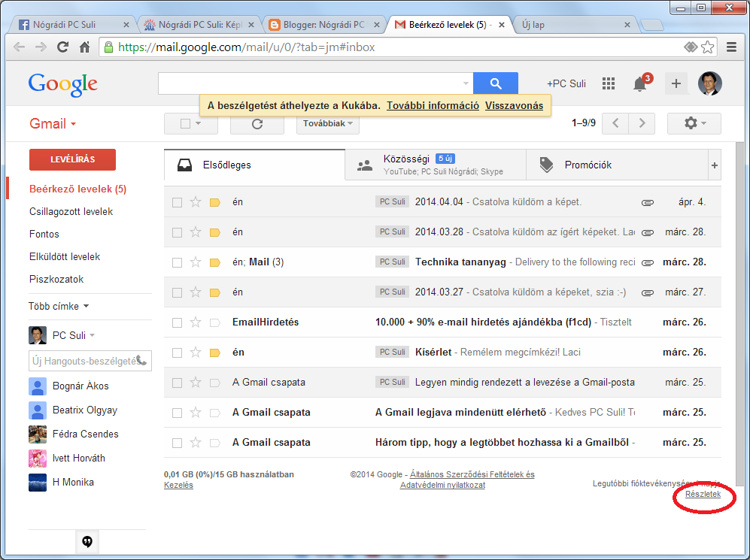This screenshot has height=560, width=750.
Task: Click the attachment paperclip on 2014.03.27 message
Action: [x=648, y=292]
